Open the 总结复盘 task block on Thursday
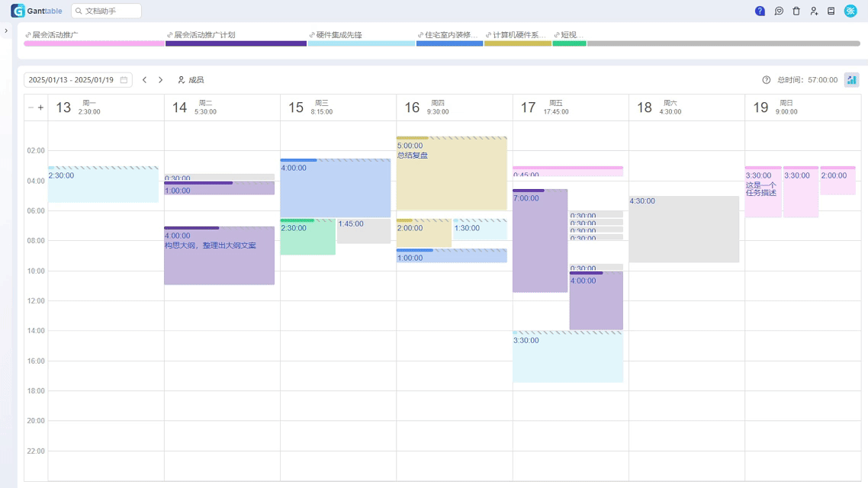 click(452, 175)
